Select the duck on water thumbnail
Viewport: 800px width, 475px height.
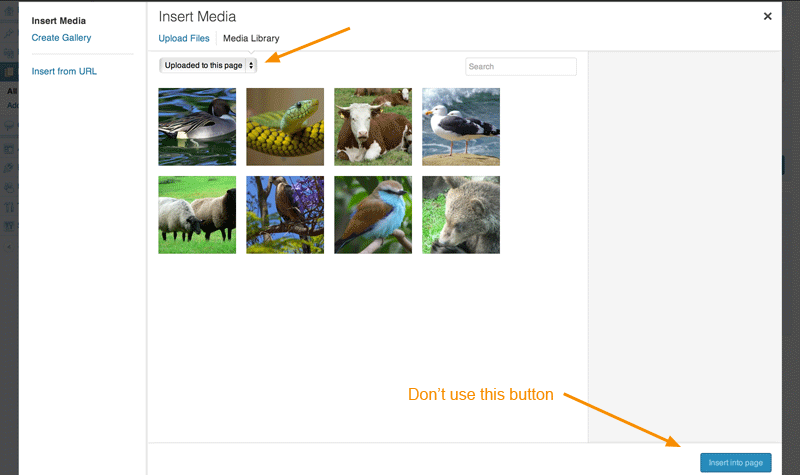point(197,127)
